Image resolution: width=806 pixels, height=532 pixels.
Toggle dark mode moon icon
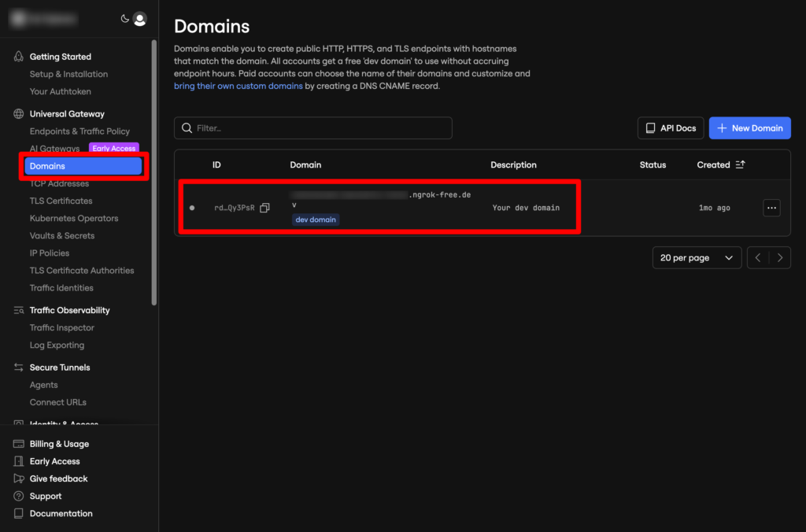tap(124, 19)
